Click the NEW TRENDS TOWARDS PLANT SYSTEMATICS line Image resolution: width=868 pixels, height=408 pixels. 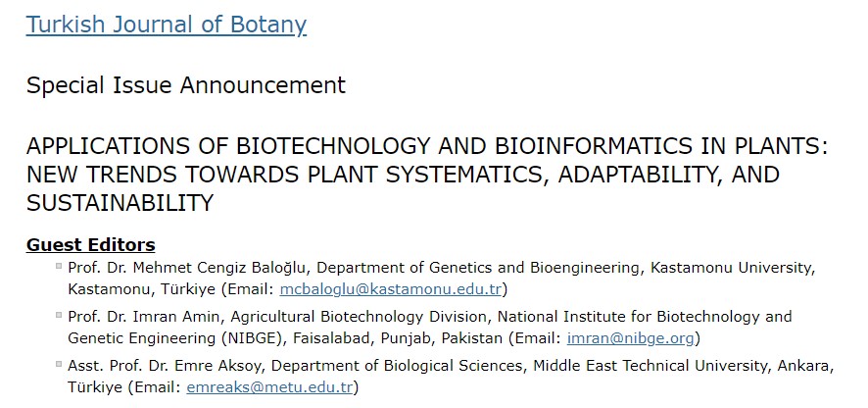[x=403, y=175]
